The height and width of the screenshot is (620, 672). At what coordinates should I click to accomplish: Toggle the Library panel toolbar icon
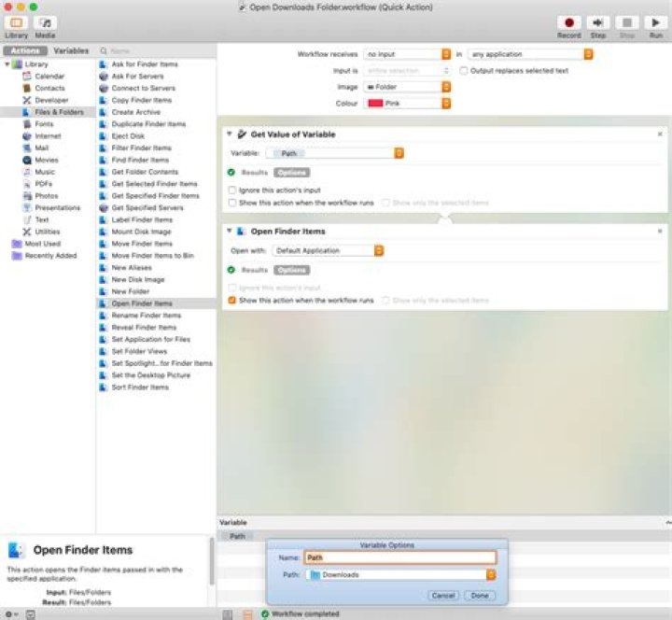[x=16, y=22]
